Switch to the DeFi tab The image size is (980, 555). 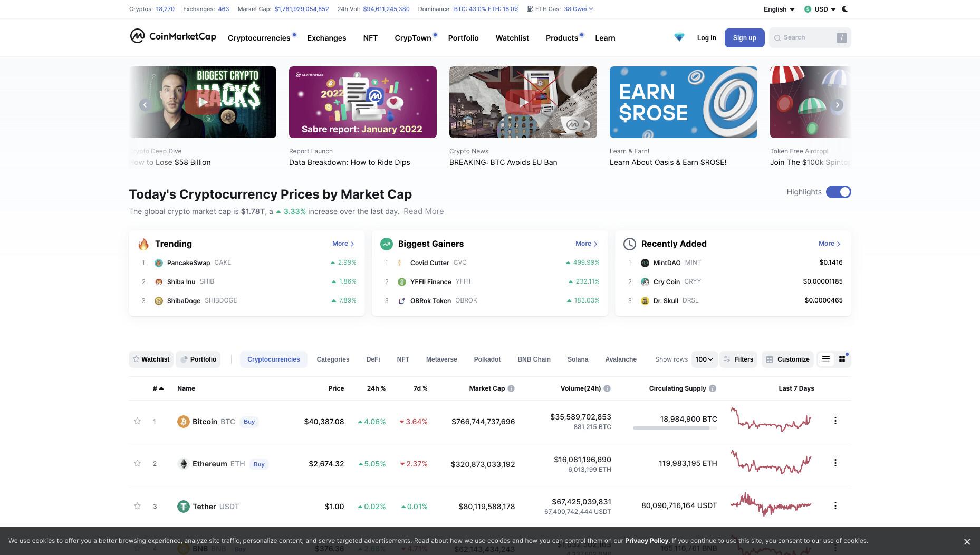373,359
